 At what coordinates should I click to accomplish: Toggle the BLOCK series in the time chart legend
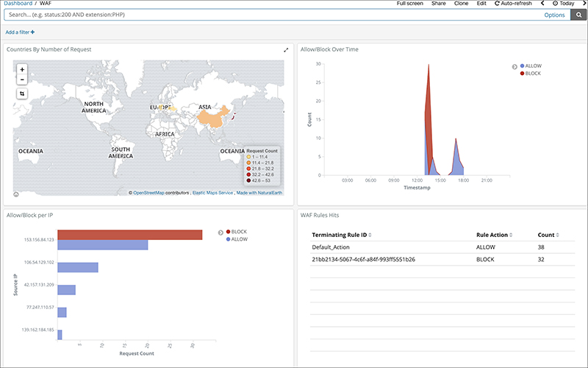[x=533, y=74]
